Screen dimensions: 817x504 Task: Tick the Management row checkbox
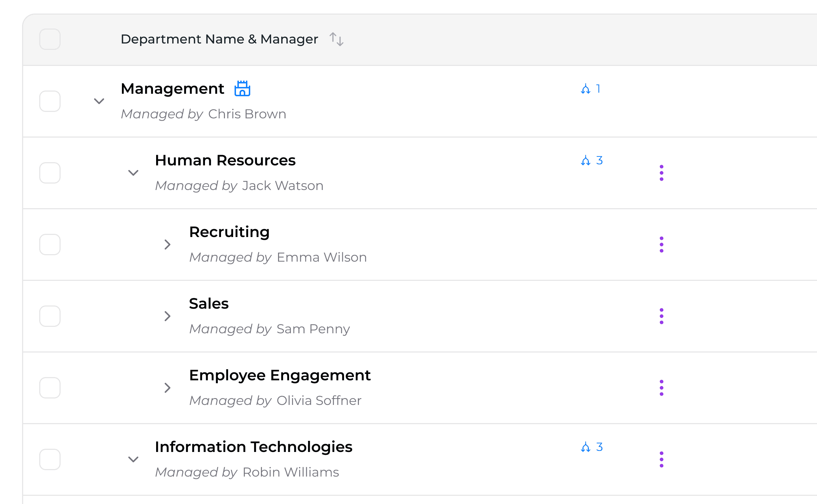point(50,101)
